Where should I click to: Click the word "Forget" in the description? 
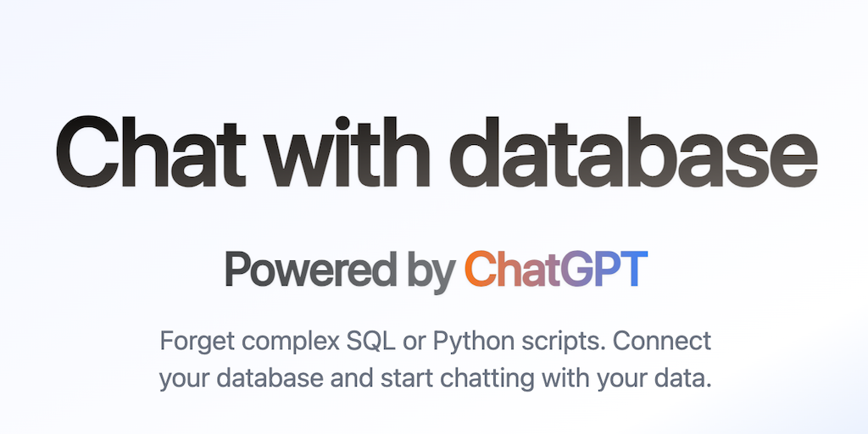[196, 342]
